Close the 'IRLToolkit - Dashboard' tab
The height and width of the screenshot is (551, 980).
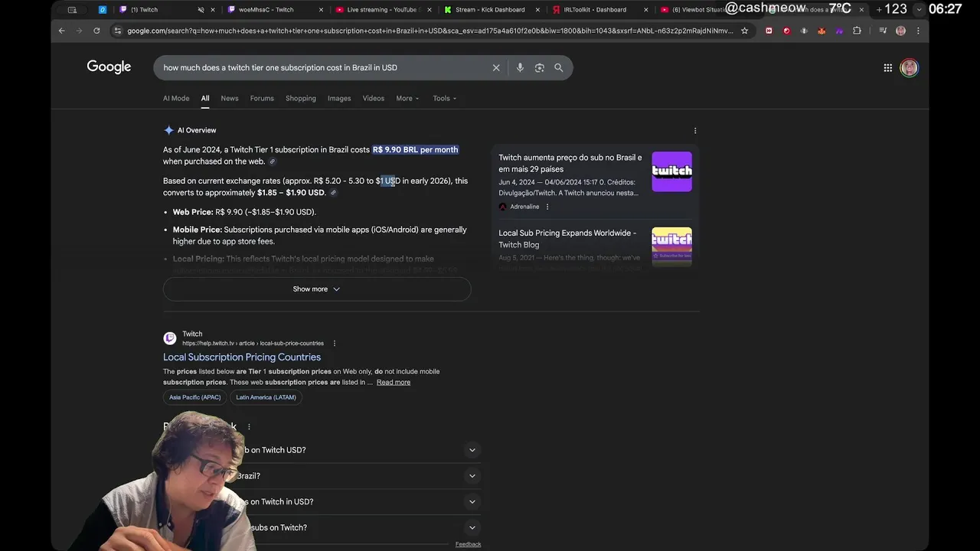pos(646,10)
